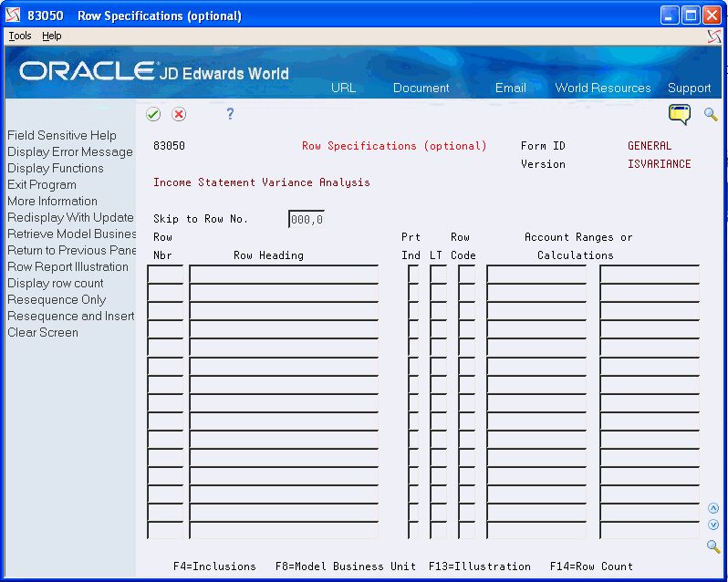The image size is (728, 582).
Task: Click the green checkmark OK icon
Action: pyautogui.click(x=153, y=114)
